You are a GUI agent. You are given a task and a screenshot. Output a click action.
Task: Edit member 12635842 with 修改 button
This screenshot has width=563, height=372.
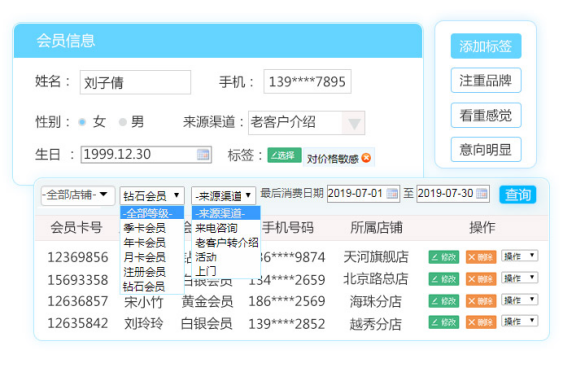(x=444, y=322)
